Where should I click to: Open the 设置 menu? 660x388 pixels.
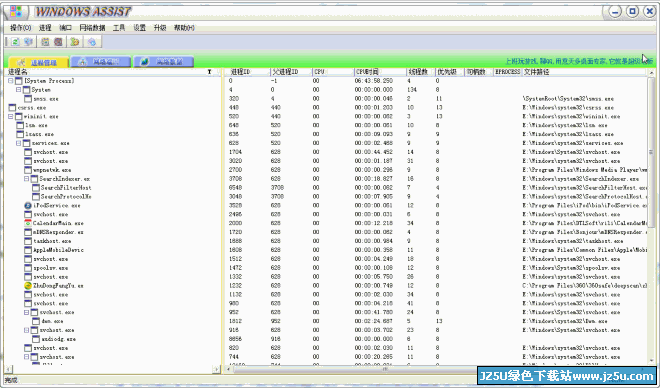(139, 28)
